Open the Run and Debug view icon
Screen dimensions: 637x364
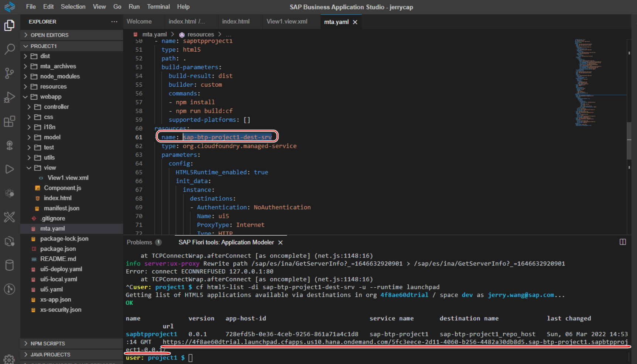coord(10,97)
